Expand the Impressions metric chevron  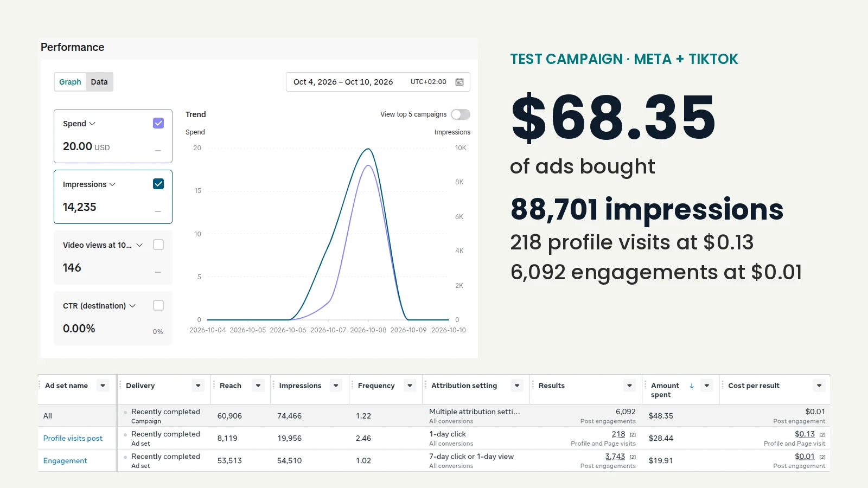tap(112, 184)
